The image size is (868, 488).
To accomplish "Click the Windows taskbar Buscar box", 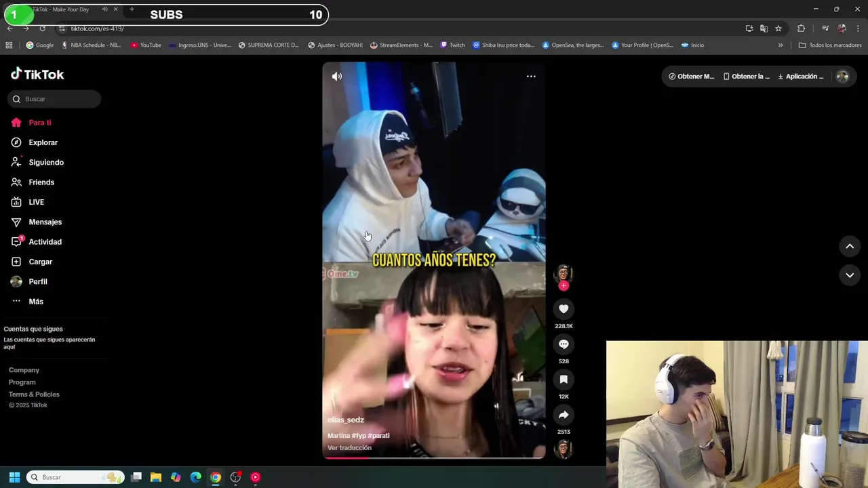I will tap(75, 477).
